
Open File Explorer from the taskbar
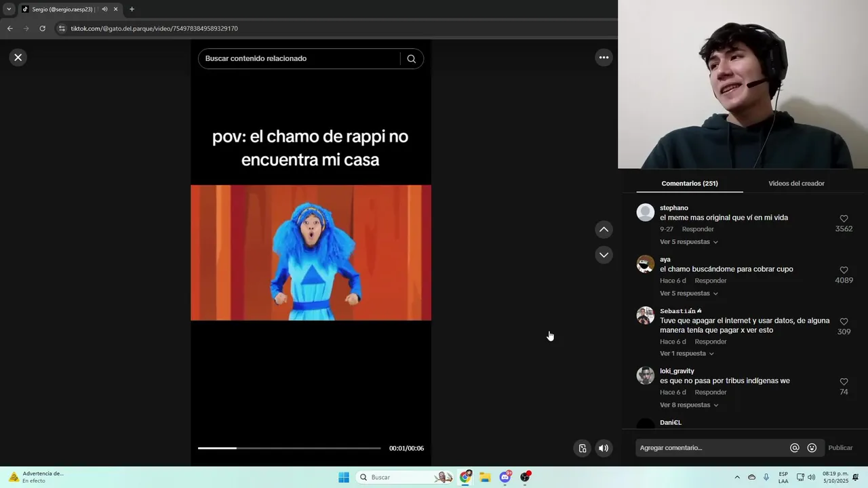point(485,477)
